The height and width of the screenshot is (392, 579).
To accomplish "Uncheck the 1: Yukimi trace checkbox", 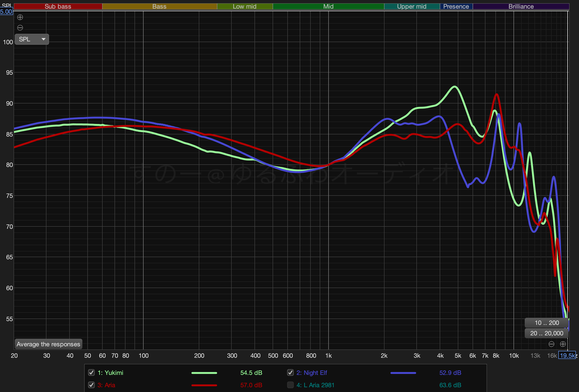I will [92, 373].
